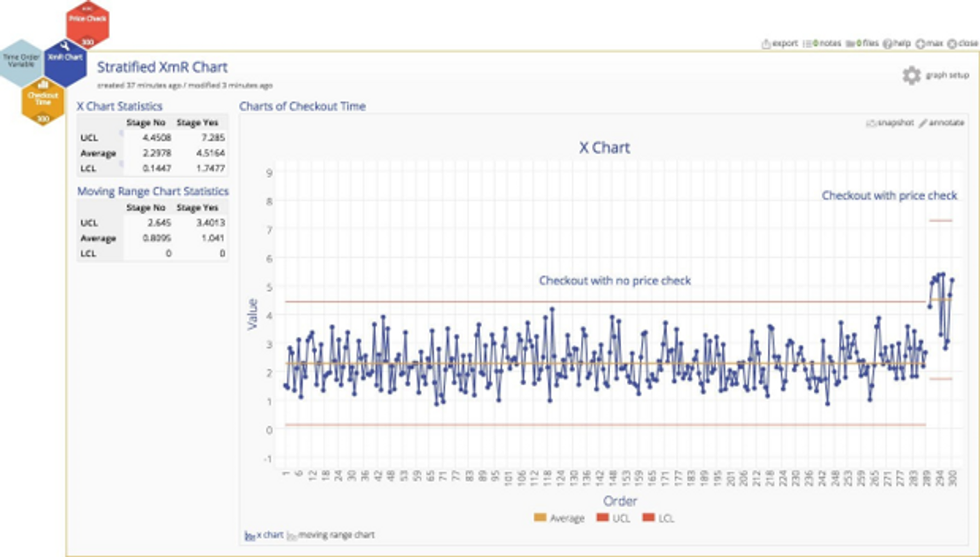Toggle the Average legend swatch
The width and height of the screenshot is (980, 557).
[540, 518]
